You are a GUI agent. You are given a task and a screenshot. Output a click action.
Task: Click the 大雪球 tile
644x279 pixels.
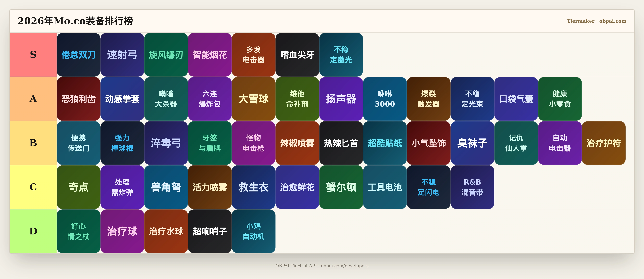[x=253, y=99]
